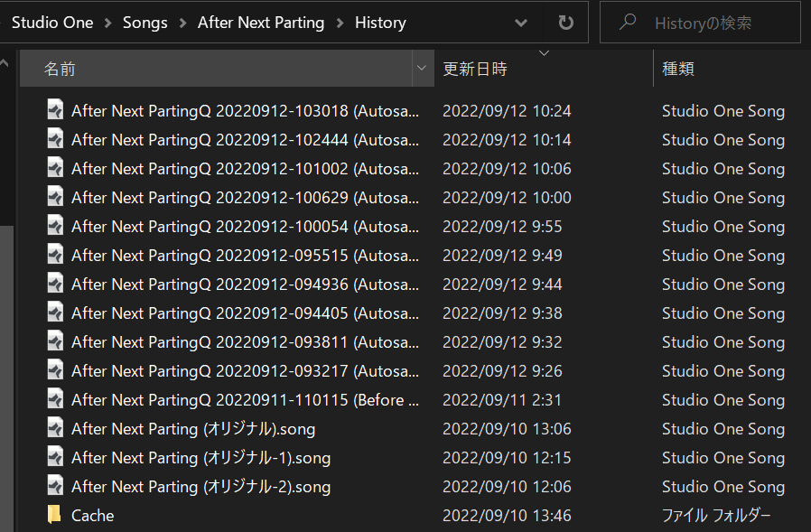Select file After Next PartingQ 20220912-093811
This screenshot has height=532, width=811.
[245, 342]
